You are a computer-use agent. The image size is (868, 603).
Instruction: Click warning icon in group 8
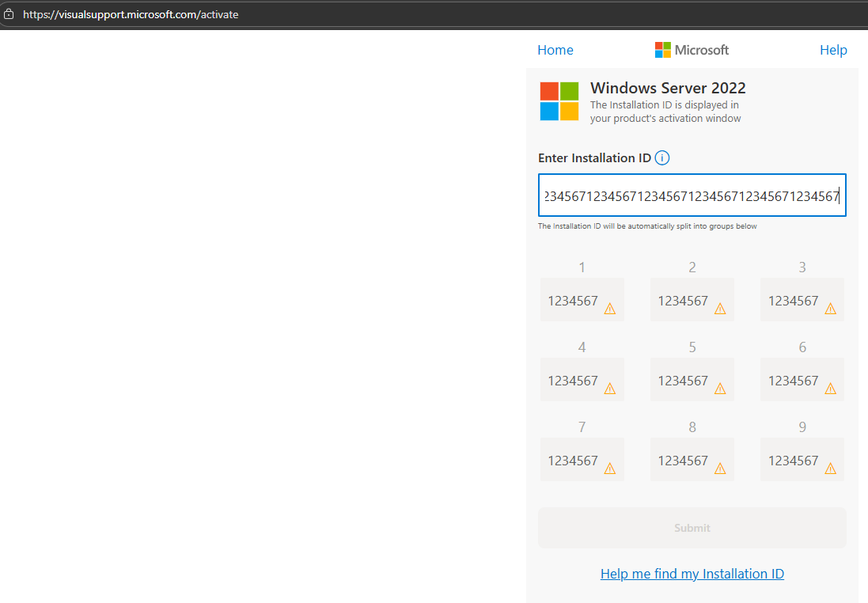tap(720, 469)
